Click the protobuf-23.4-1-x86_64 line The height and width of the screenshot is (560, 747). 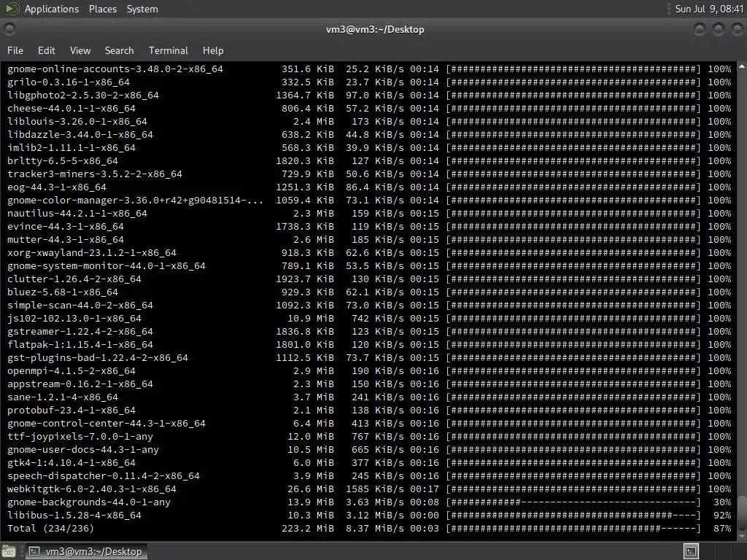[369, 411]
